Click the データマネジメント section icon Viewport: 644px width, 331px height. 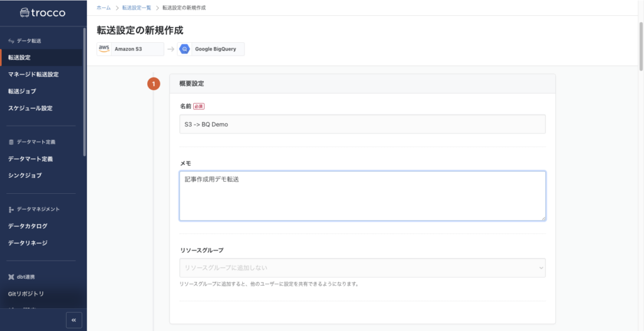click(11, 209)
